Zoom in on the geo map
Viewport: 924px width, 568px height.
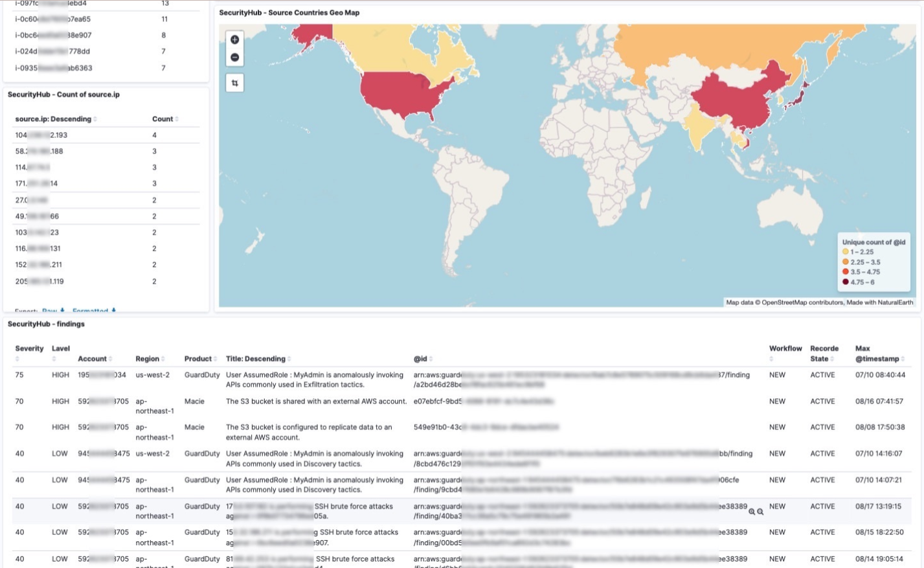coord(235,40)
